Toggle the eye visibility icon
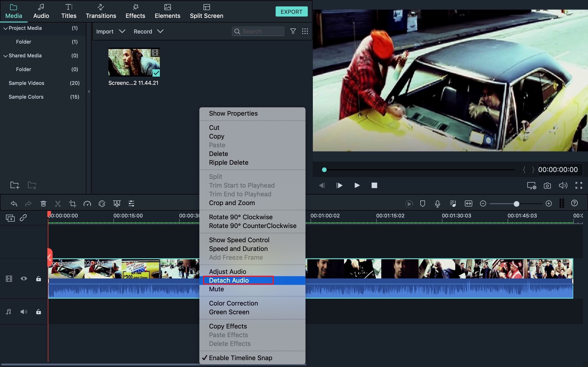Viewport: 588px width, 367px height. point(24,279)
